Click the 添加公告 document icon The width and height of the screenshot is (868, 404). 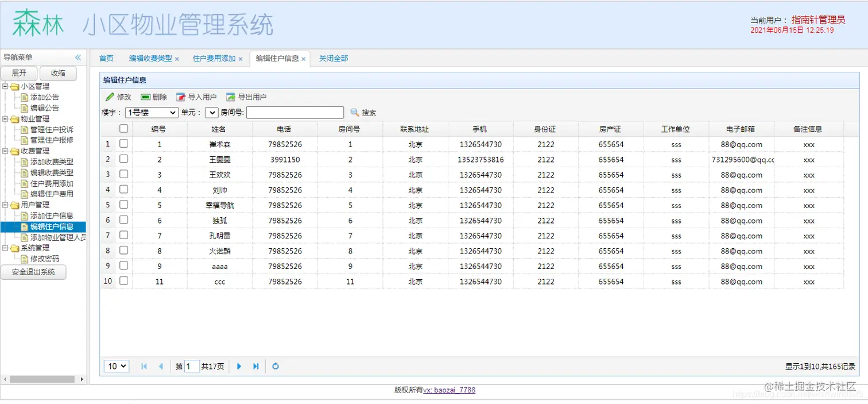point(25,97)
